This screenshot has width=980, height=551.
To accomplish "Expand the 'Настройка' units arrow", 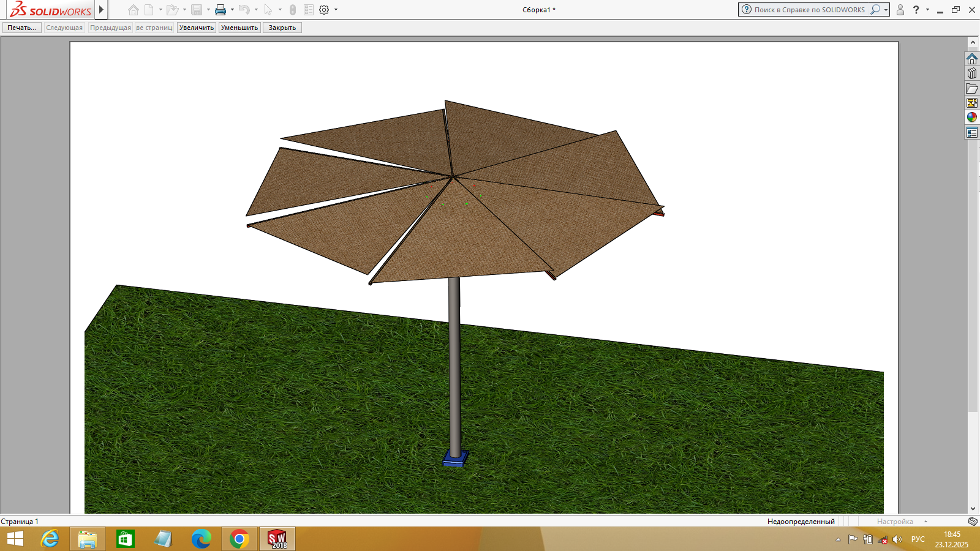I will click(925, 522).
